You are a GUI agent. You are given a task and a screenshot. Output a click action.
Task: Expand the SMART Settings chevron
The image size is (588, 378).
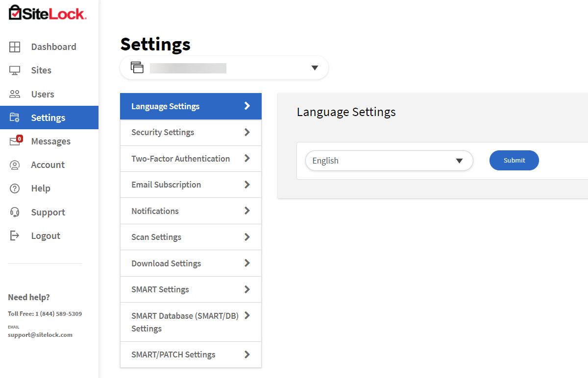point(247,289)
